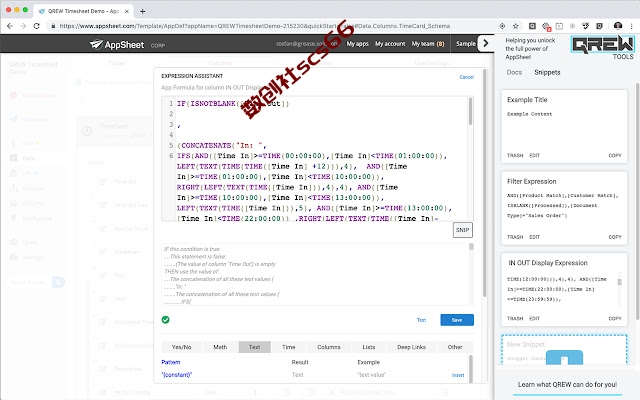Close the QREW Timesheet Demo tab
This screenshot has width=640, height=400.
click(x=127, y=11)
